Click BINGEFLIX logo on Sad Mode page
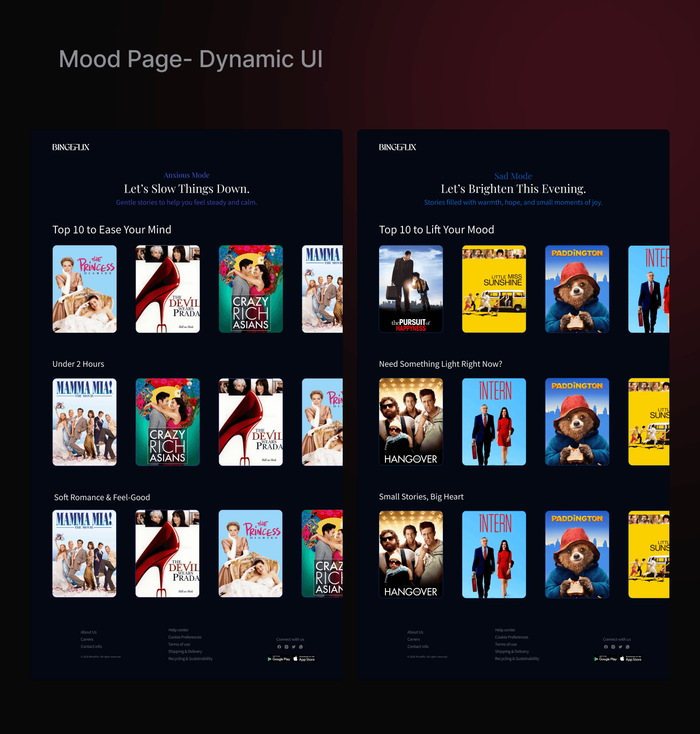Viewport: 700px width, 734px height. pos(398,147)
